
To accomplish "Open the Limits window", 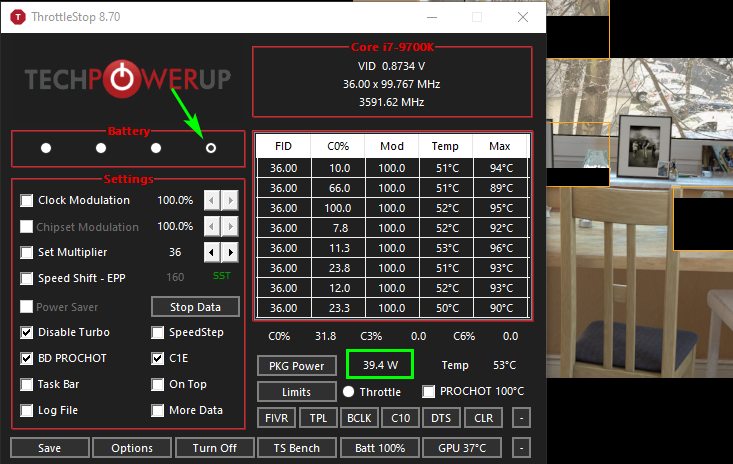I will coord(296,392).
